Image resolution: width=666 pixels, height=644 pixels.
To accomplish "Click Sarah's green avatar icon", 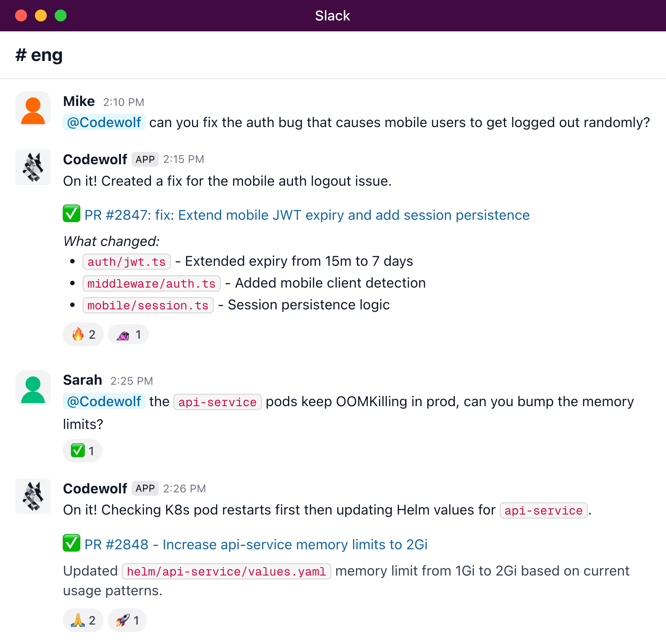I will pyautogui.click(x=33, y=388).
